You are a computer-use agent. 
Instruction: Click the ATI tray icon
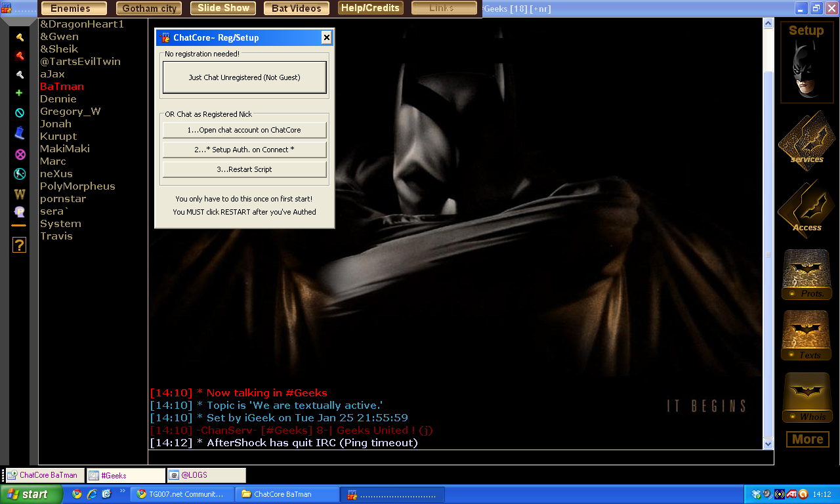click(792, 494)
